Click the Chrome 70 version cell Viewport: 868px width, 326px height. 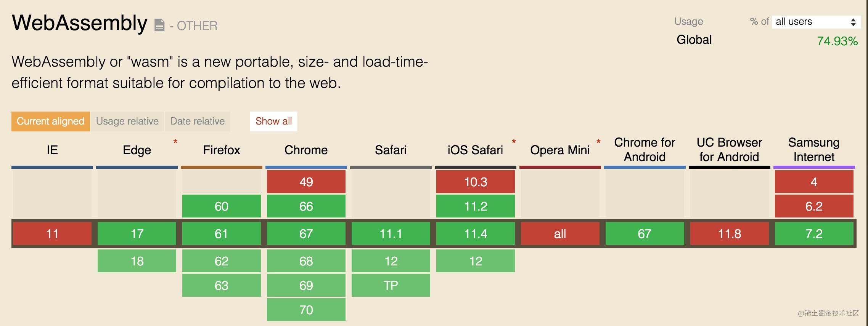[x=306, y=310]
